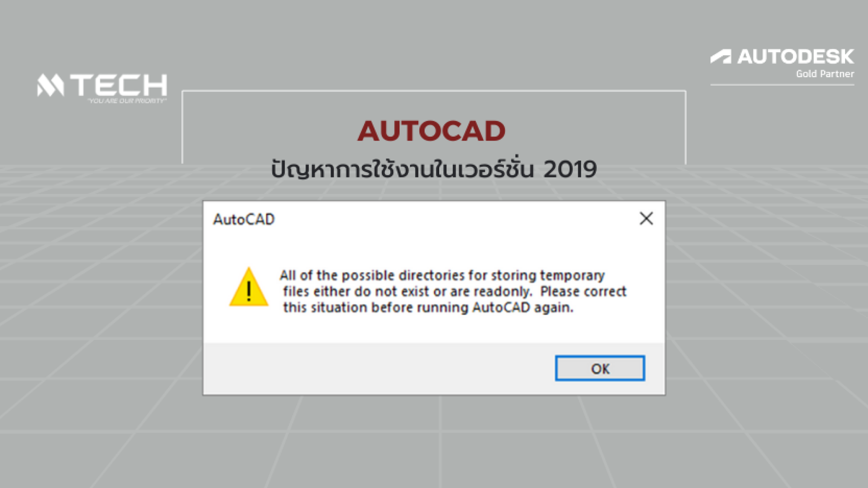This screenshot has height=488, width=868.
Task: Click the red AUTOCAD heading
Action: pos(431,131)
